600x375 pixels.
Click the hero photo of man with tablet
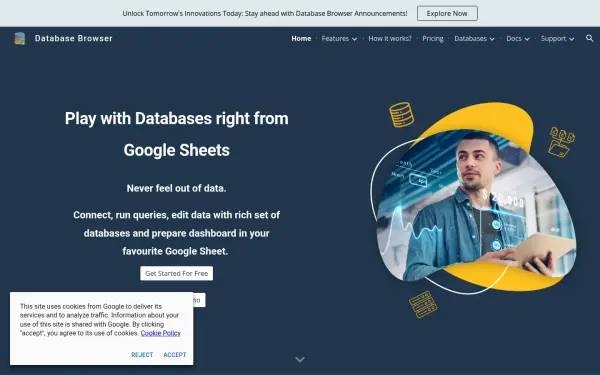pos(476,205)
